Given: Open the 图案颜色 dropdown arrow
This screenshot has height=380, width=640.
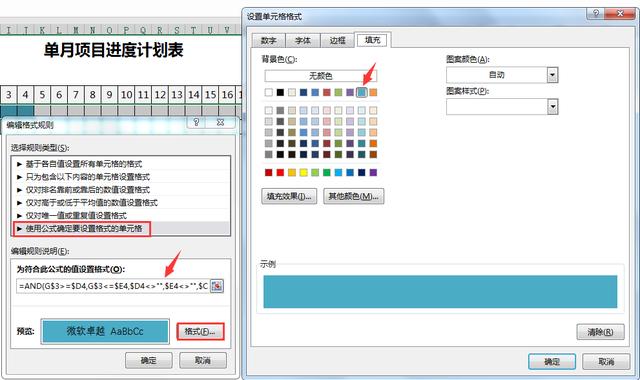Looking at the screenshot, I should [x=552, y=75].
